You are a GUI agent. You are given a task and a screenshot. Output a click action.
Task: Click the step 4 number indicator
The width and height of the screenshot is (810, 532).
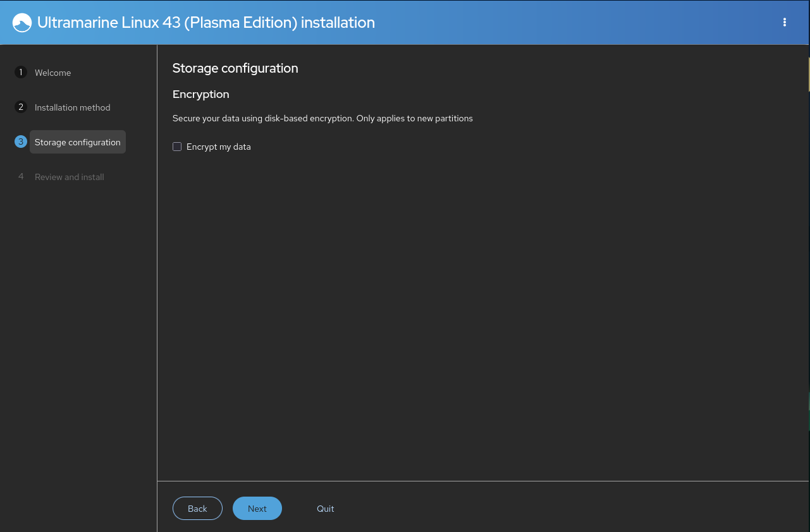pos(21,177)
